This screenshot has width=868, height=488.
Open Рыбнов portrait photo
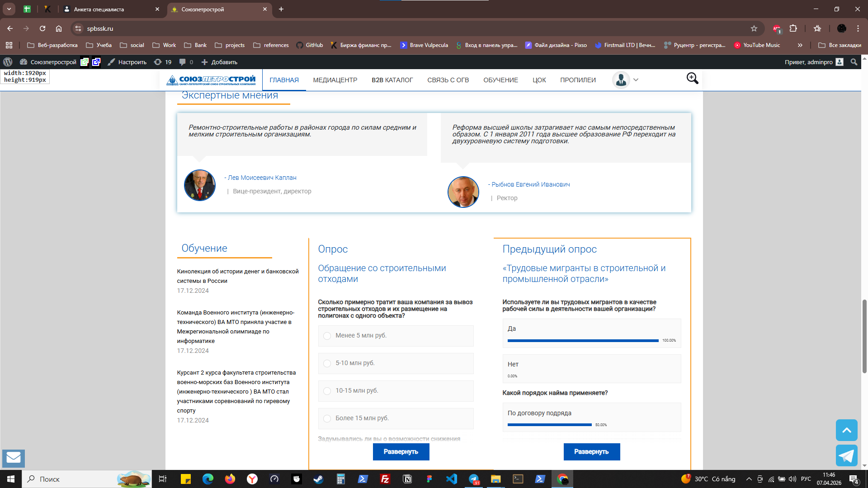tap(463, 192)
